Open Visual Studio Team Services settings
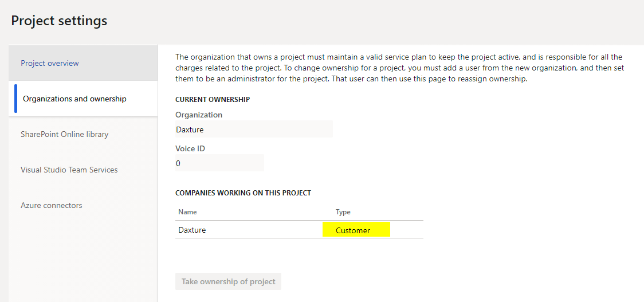Viewport: 644px width, 302px height. [x=83, y=170]
